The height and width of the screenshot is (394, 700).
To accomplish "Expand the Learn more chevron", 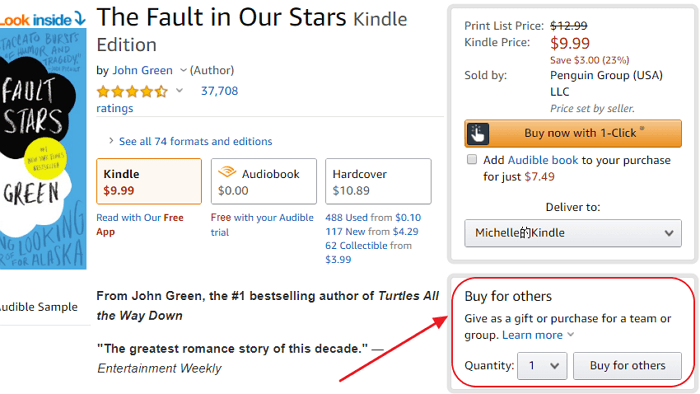I will tap(571, 335).
